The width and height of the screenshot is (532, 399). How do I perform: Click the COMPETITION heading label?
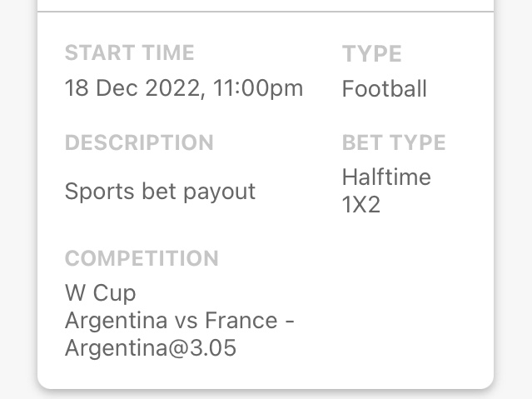142,258
